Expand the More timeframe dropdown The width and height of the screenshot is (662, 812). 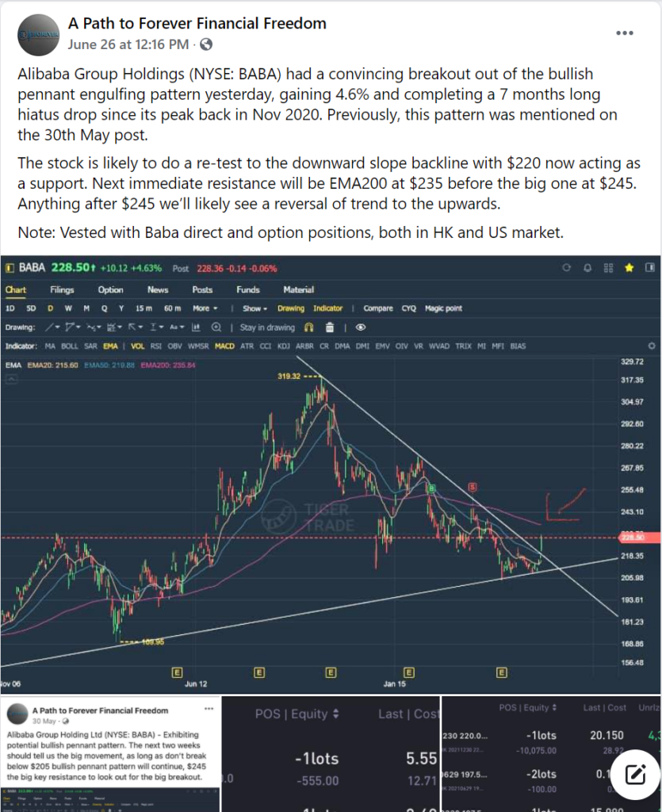coord(205,308)
